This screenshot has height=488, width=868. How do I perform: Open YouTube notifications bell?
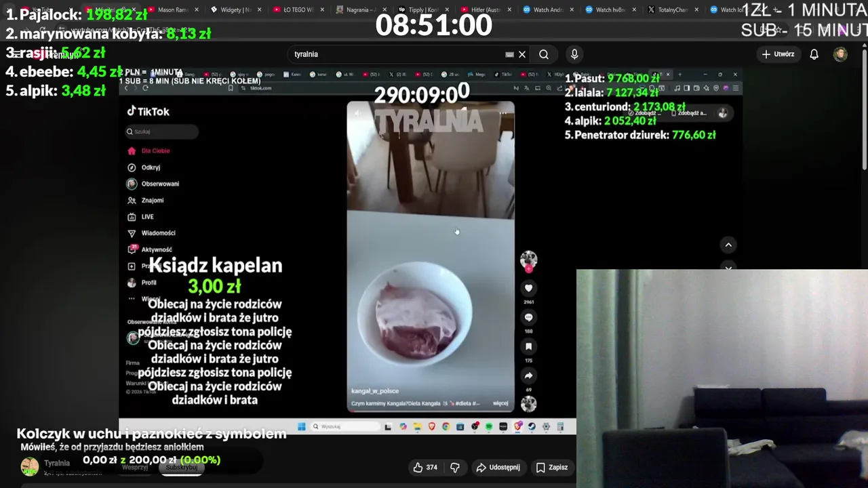pyautogui.click(x=814, y=54)
